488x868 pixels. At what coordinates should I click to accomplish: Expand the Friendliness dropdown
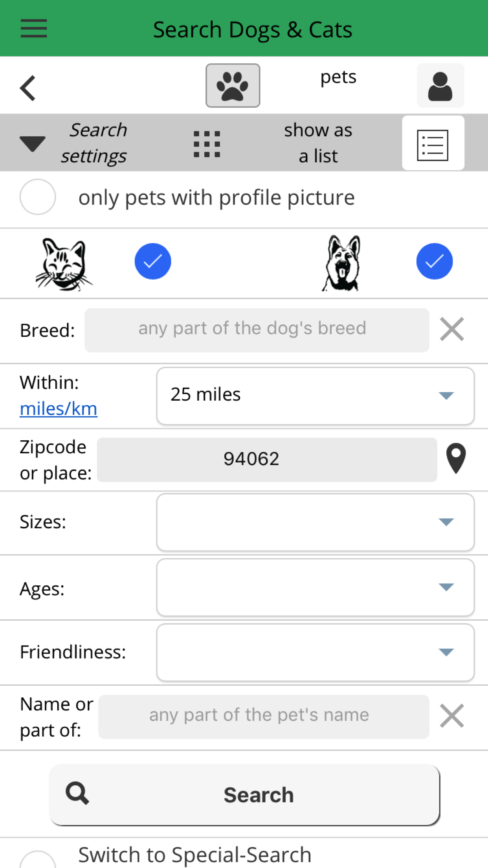(x=315, y=652)
